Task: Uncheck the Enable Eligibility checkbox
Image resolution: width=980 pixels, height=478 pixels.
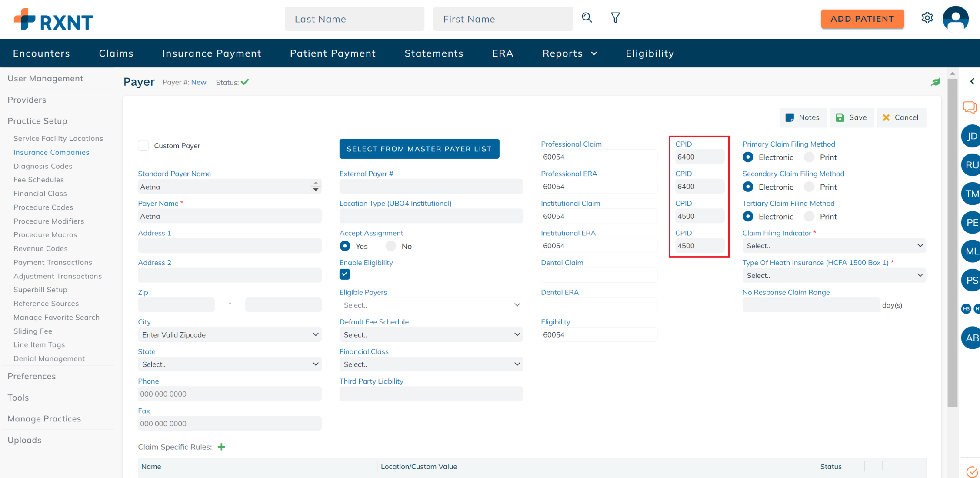Action: [344, 274]
